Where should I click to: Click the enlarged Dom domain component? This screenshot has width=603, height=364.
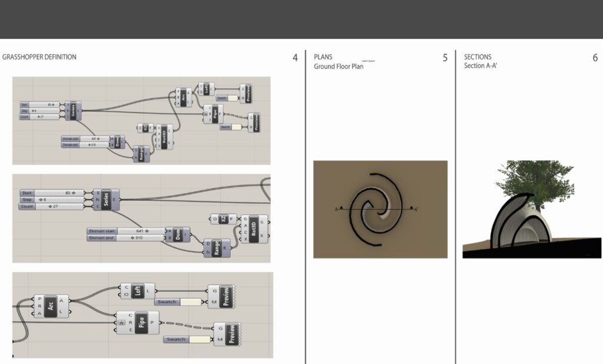point(177,234)
